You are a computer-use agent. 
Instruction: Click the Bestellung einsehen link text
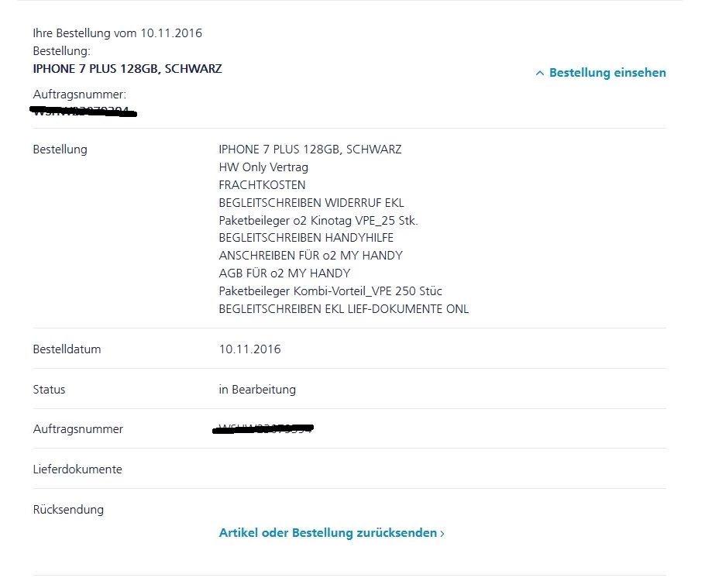(x=607, y=73)
